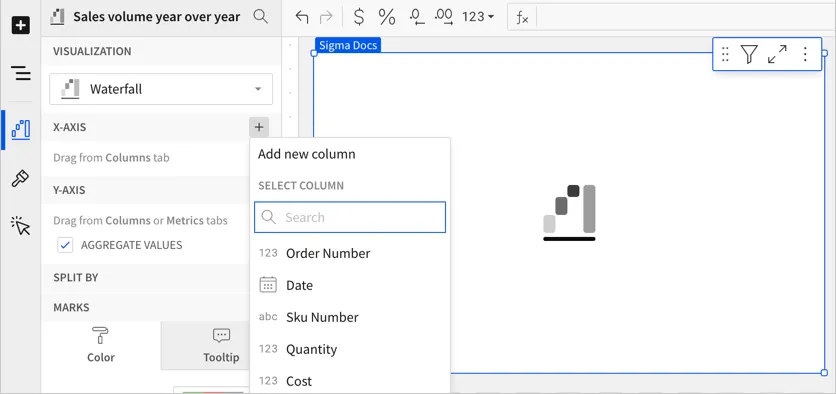Switch to the Tooltip marks tab

pyautogui.click(x=221, y=345)
